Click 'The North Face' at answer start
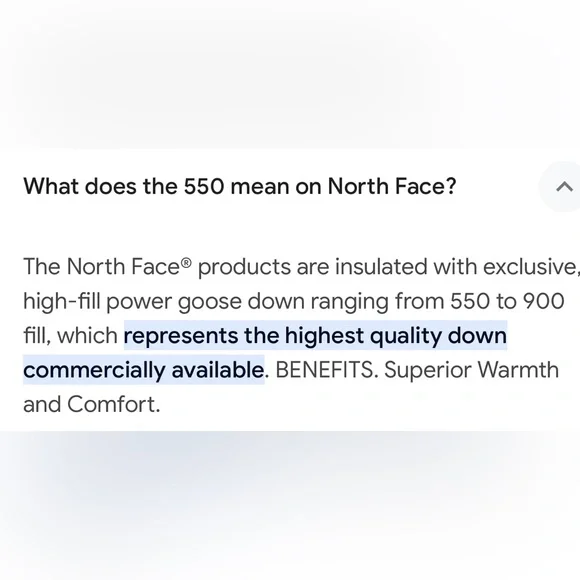Viewport: 580px width, 580px height. coord(102,267)
